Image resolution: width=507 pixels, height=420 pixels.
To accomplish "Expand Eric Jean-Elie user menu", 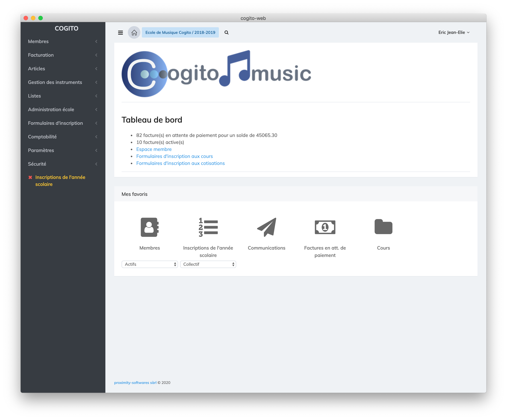I will 453,33.
